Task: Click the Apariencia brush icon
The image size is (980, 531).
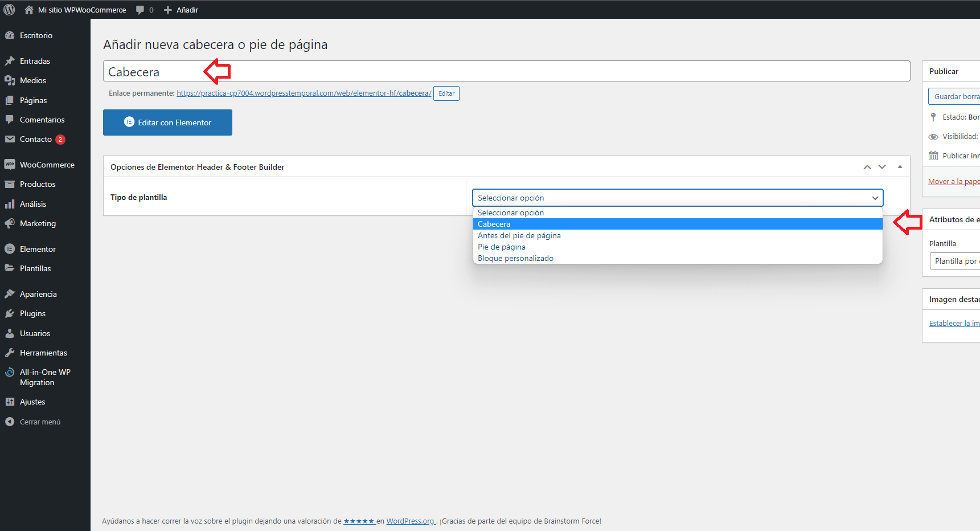Action: tap(10, 294)
